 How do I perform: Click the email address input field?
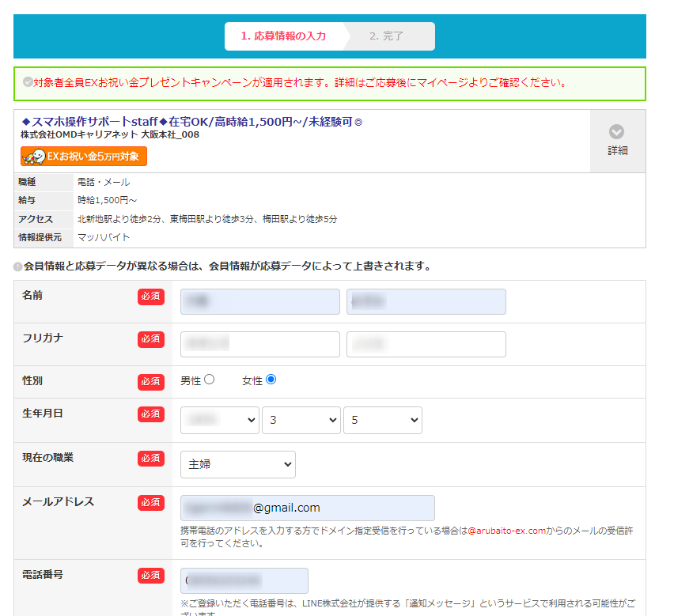point(309,508)
